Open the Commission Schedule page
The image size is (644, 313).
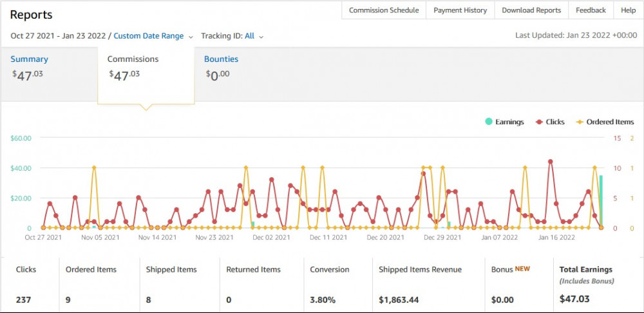384,10
